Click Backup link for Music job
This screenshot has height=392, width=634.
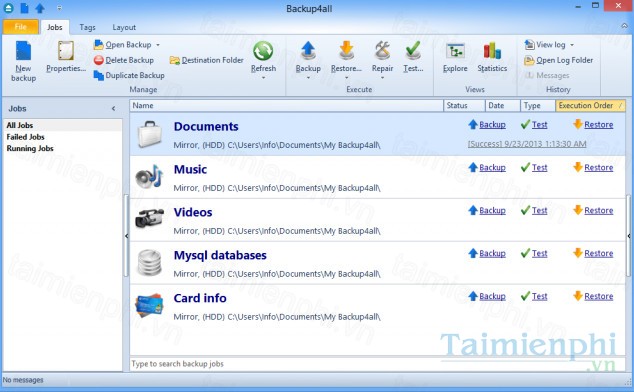click(x=492, y=167)
